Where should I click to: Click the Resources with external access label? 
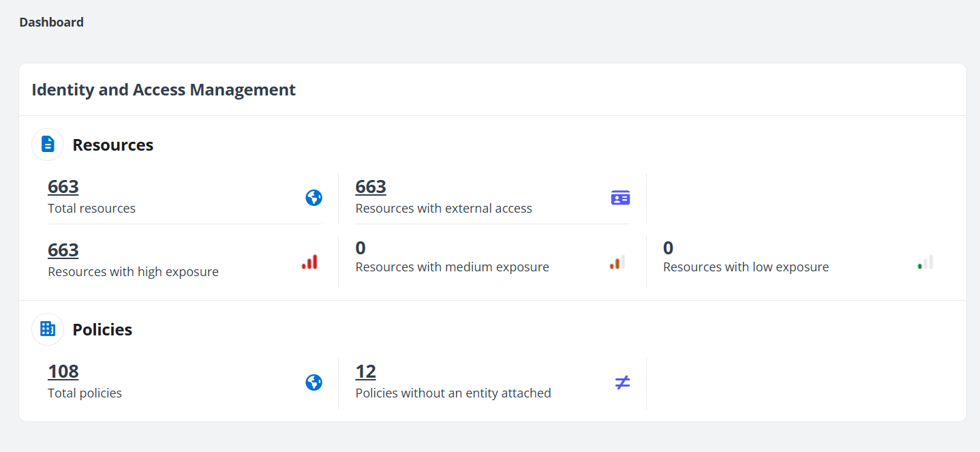point(444,209)
